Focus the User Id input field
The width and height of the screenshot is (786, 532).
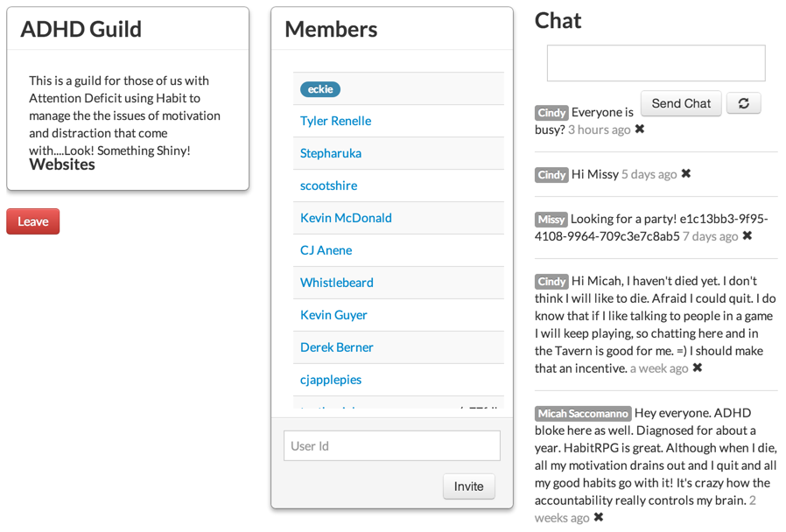[x=392, y=446]
